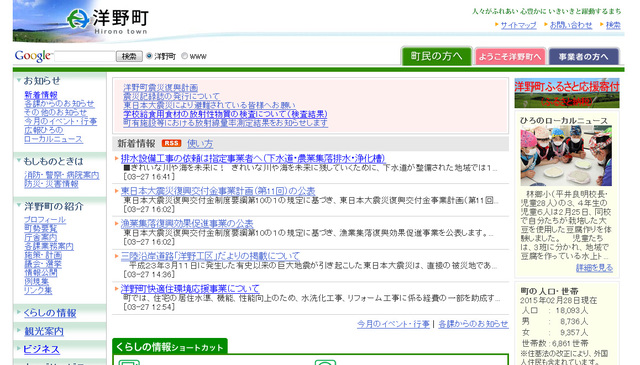This screenshot has height=365, width=640.
Task: Open 各課からのお知らせ link below news list
Action: (x=473, y=324)
